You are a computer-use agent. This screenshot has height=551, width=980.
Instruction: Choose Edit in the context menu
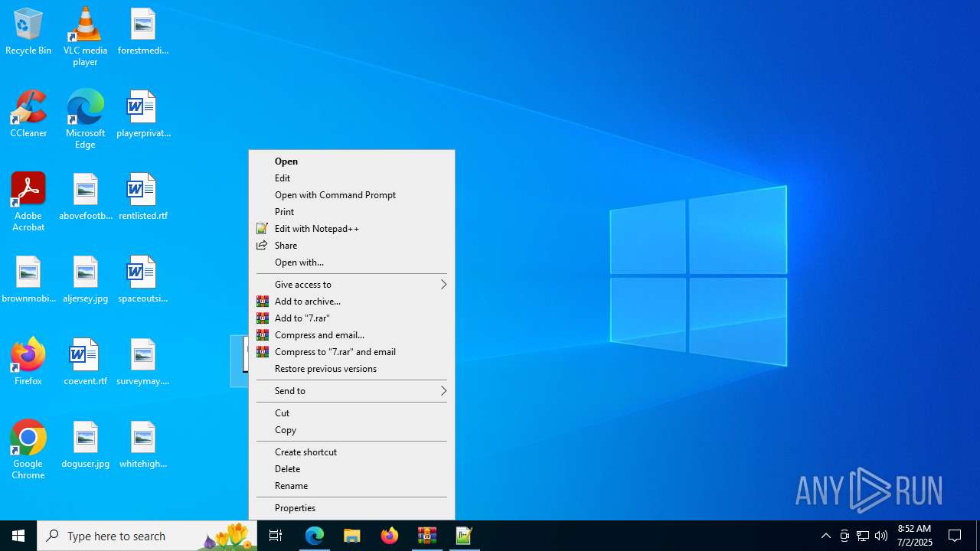point(351,178)
